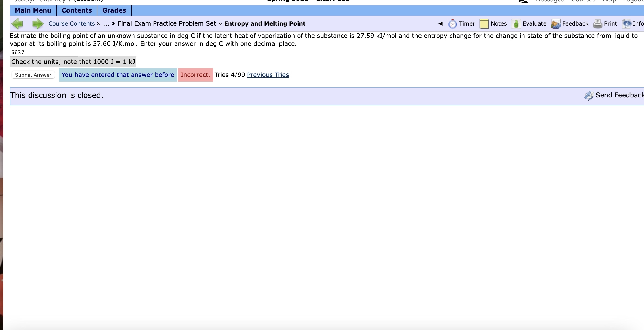This screenshot has height=330, width=644.
Task: Open the Contents tab
Action: [x=77, y=10]
